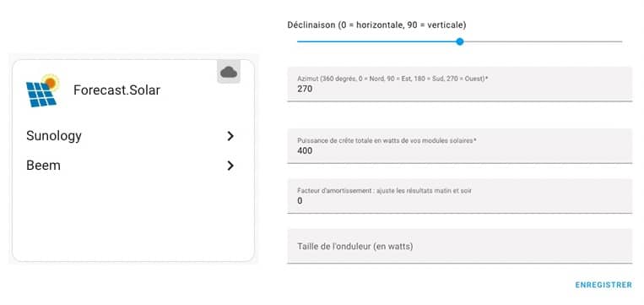The height and width of the screenshot is (305, 644).
Task: Click the cloud icon on the integration card
Action: 229,72
